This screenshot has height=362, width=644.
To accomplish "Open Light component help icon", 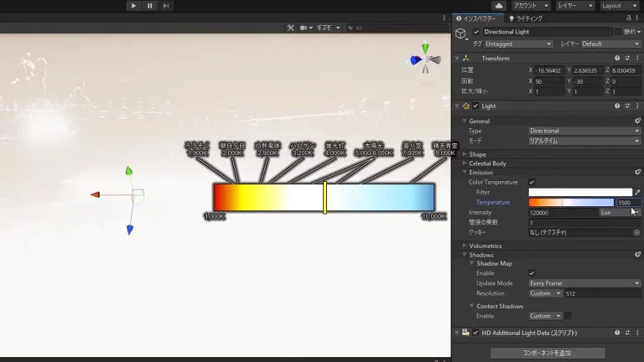I will coord(617,106).
